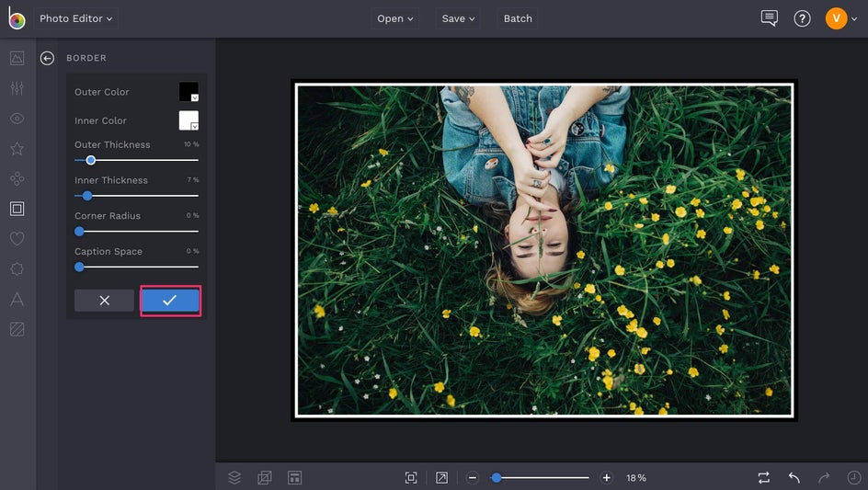Toggle the Touch Up eye icon
This screenshot has width=868, height=490.
point(17,119)
